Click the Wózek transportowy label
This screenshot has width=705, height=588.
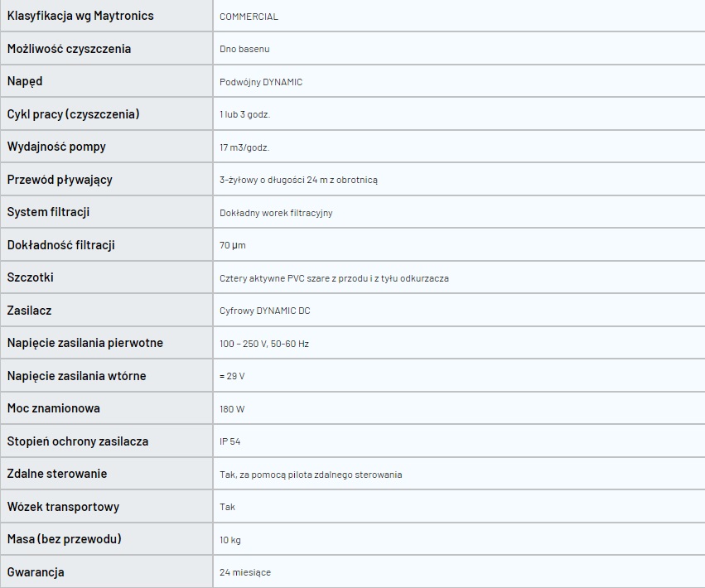click(63, 507)
